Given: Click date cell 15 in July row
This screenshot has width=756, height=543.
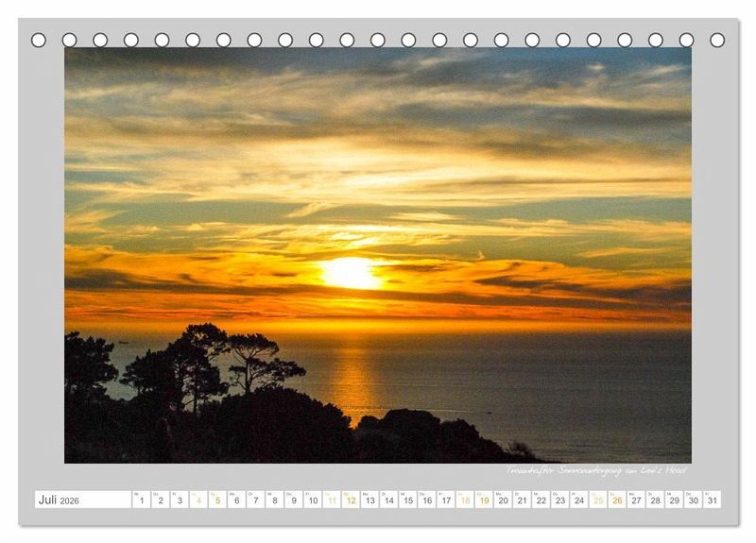Looking at the screenshot, I should point(407,500).
